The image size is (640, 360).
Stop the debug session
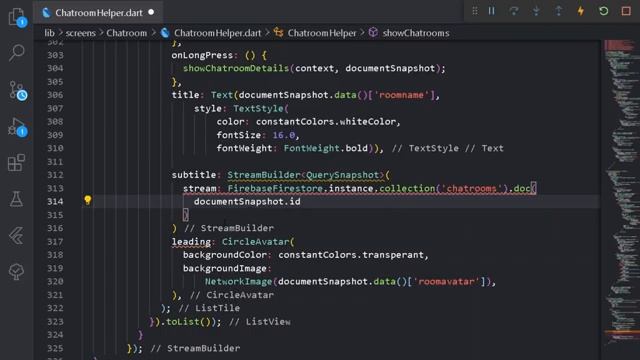tap(626, 11)
